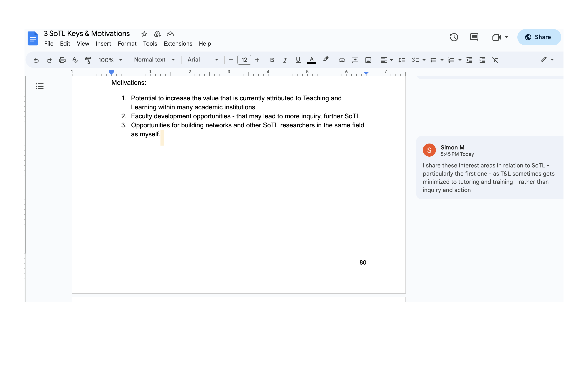Expand the checklist menu arrow
588x368 pixels.
[x=424, y=60]
